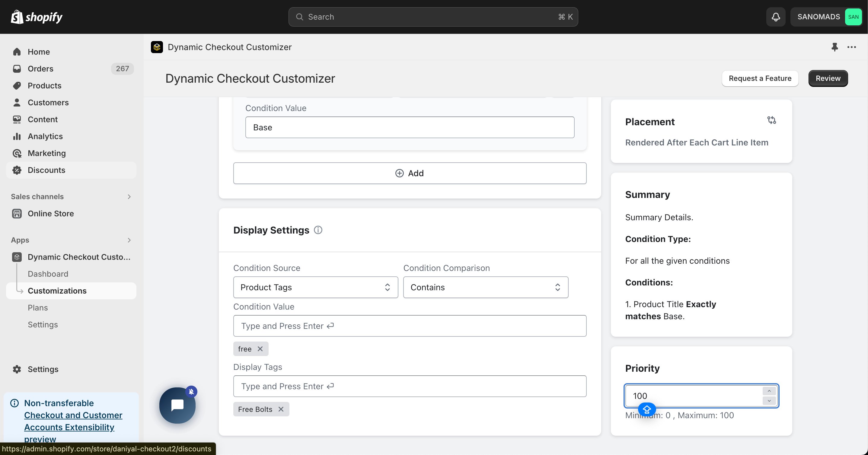868x455 pixels.
Task: Click the Home icon in sidebar
Action: tap(17, 52)
